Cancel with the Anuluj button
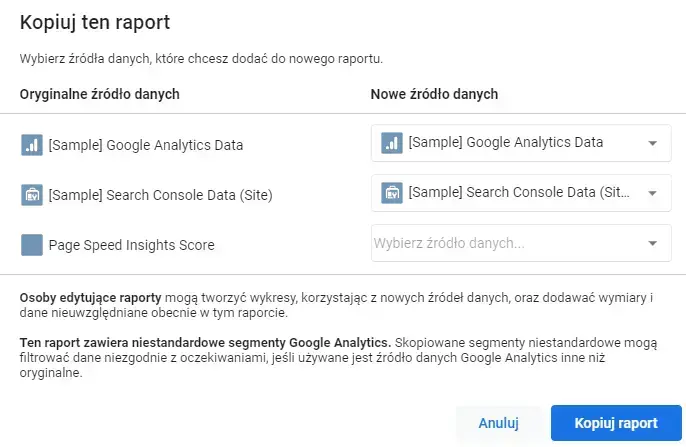This screenshot has height=447, width=686. 498,423
